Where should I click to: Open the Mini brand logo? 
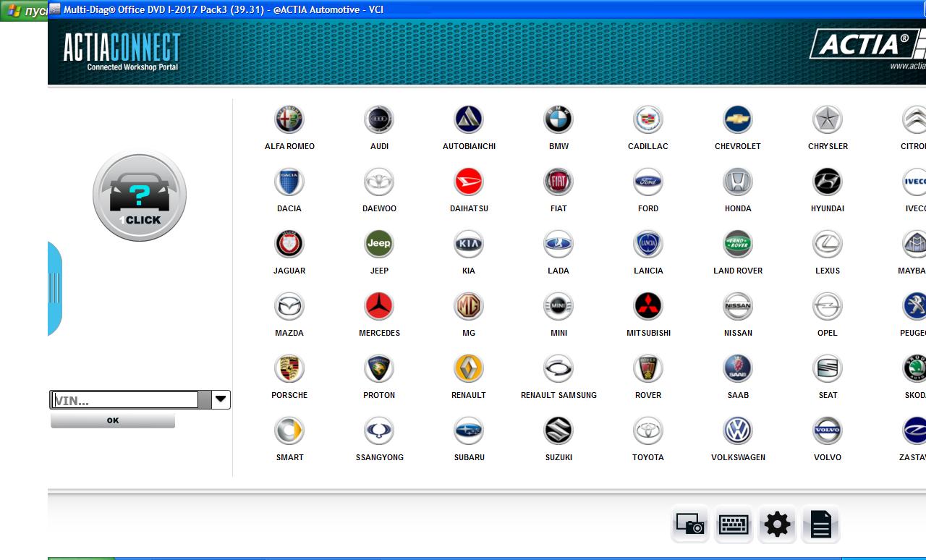click(558, 306)
